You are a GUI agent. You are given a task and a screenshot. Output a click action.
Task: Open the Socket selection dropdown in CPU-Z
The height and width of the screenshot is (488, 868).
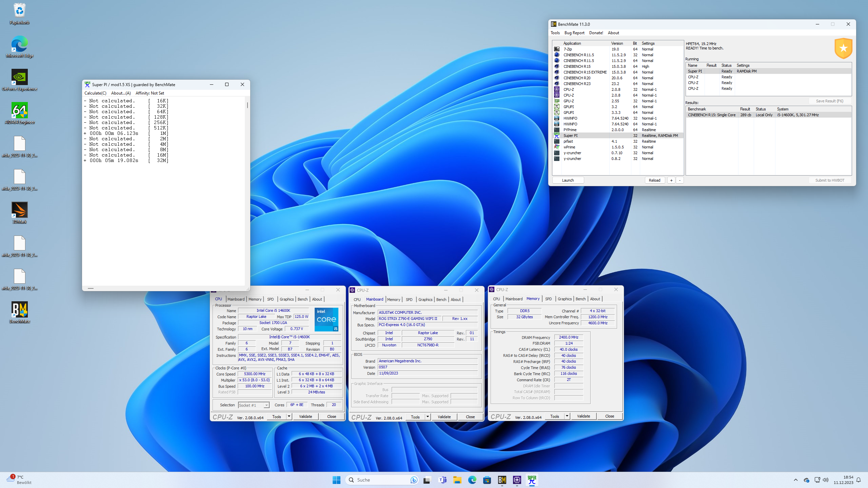click(x=267, y=405)
